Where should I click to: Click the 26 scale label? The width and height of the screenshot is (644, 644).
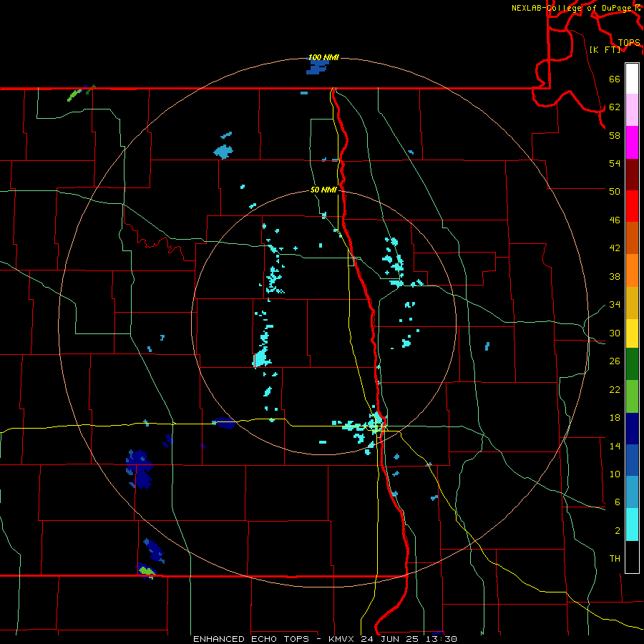coord(615,361)
